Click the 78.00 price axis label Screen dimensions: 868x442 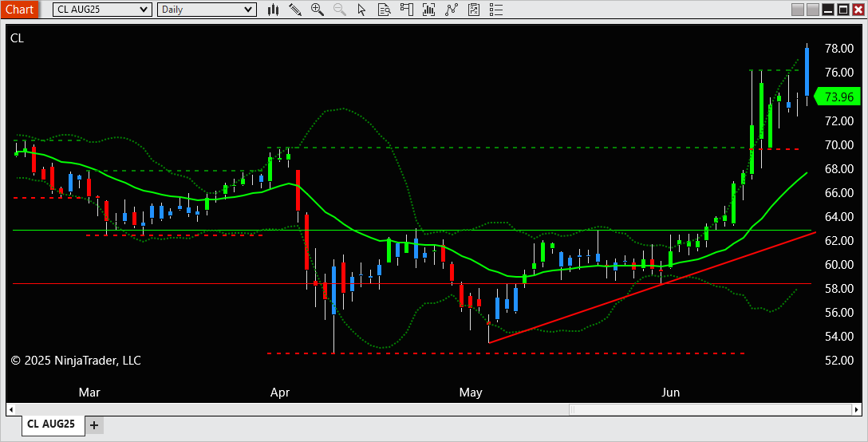[x=839, y=49]
